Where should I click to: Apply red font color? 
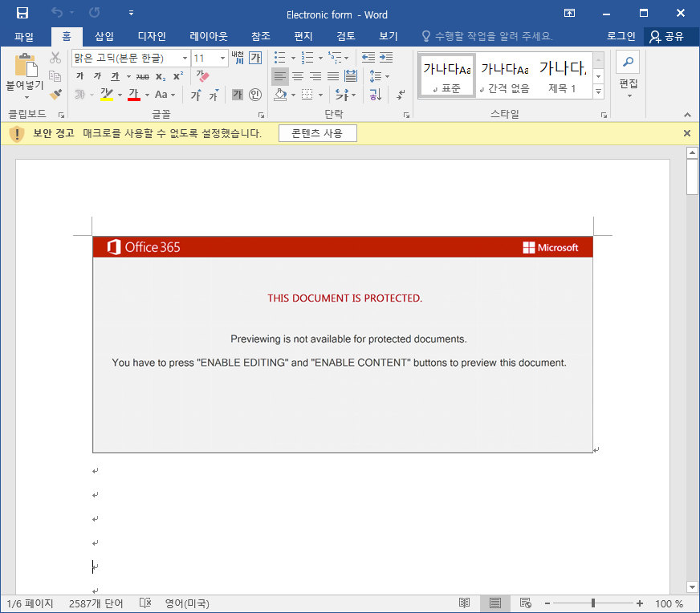click(133, 95)
